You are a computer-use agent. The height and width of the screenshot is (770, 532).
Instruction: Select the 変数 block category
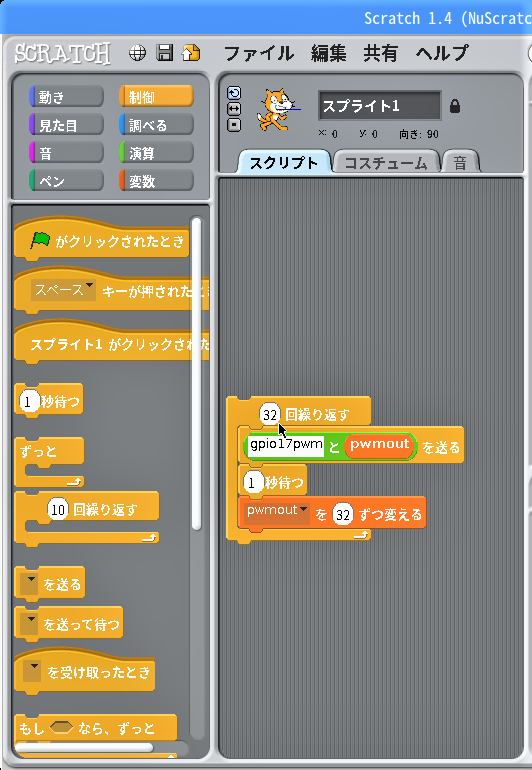coord(156,181)
